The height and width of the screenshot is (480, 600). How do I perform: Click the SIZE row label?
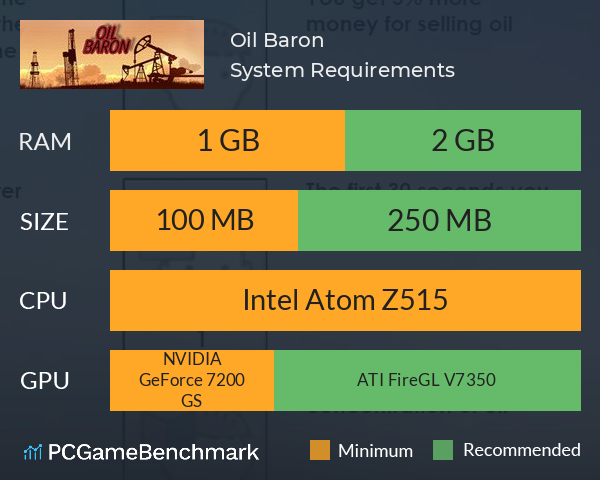click(44, 222)
